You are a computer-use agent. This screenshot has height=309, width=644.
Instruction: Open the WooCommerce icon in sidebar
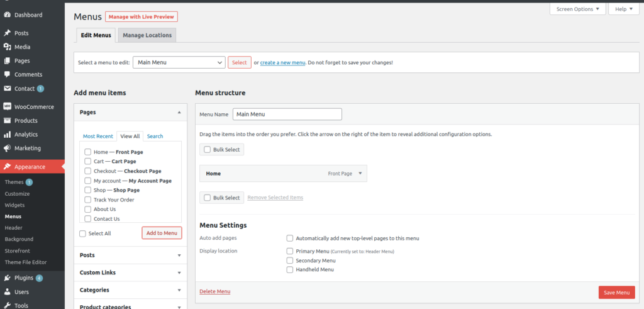[x=7, y=106]
